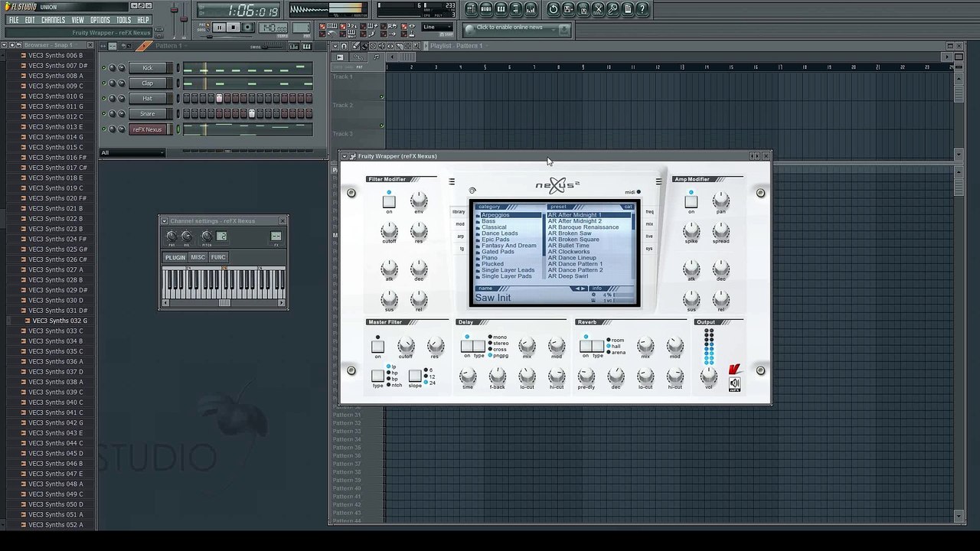Select the hp master filter type

393,373
